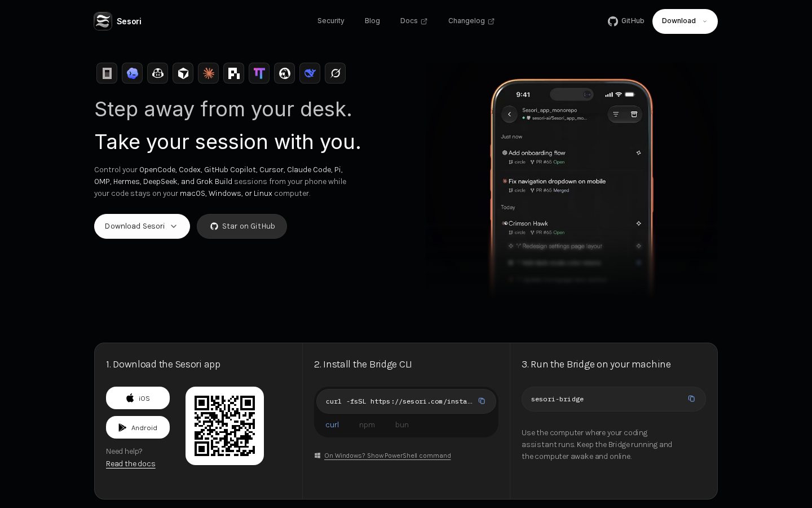The image size is (812, 508).
Task: Open the Blog nav item
Action: (x=372, y=21)
